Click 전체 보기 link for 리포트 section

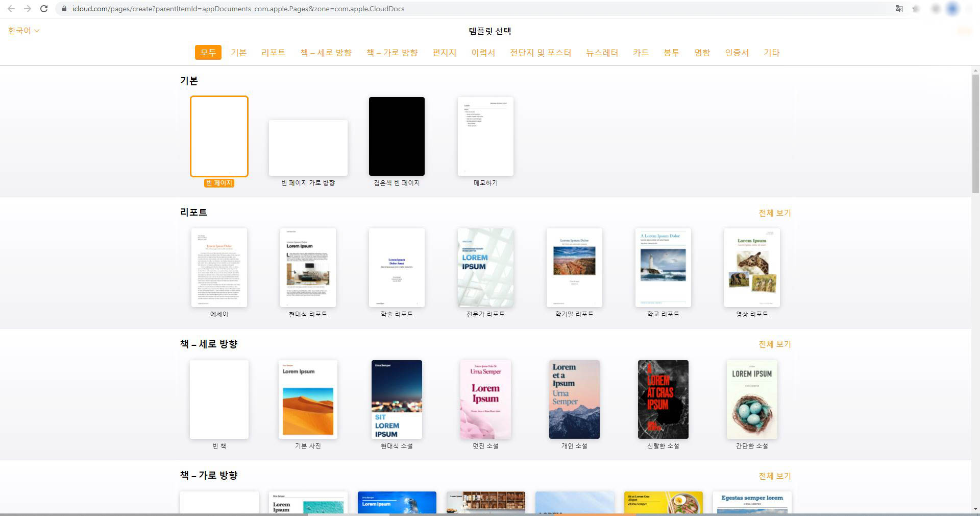[x=774, y=213]
